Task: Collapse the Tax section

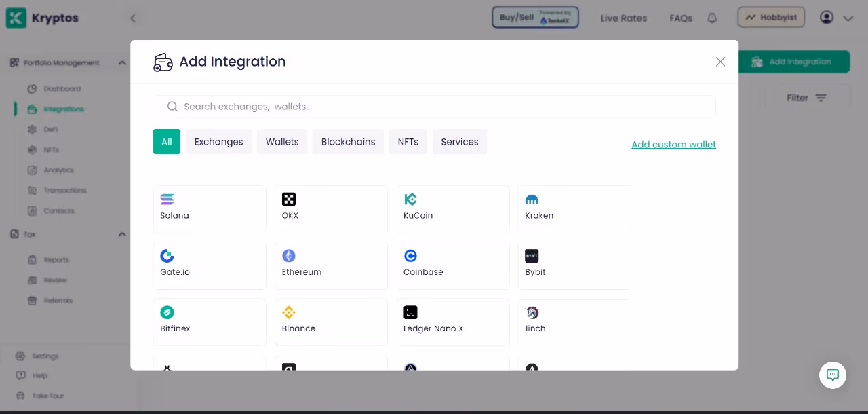Action: click(122, 234)
